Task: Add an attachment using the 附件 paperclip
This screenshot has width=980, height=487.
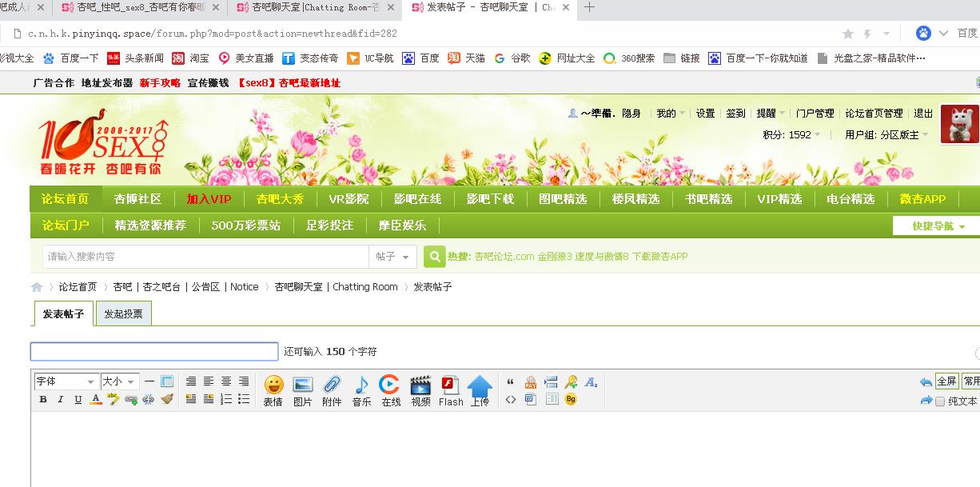Action: pyautogui.click(x=332, y=391)
